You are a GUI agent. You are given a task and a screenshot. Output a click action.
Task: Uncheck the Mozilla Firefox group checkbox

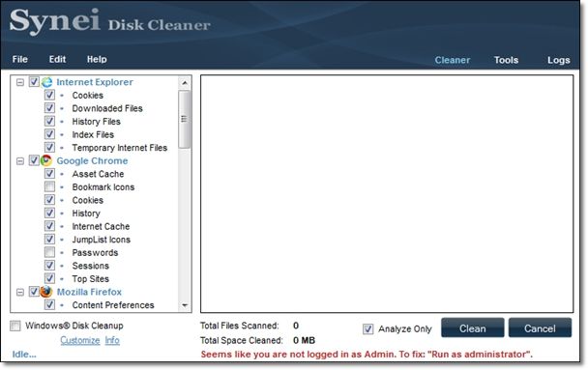pyautogui.click(x=34, y=292)
